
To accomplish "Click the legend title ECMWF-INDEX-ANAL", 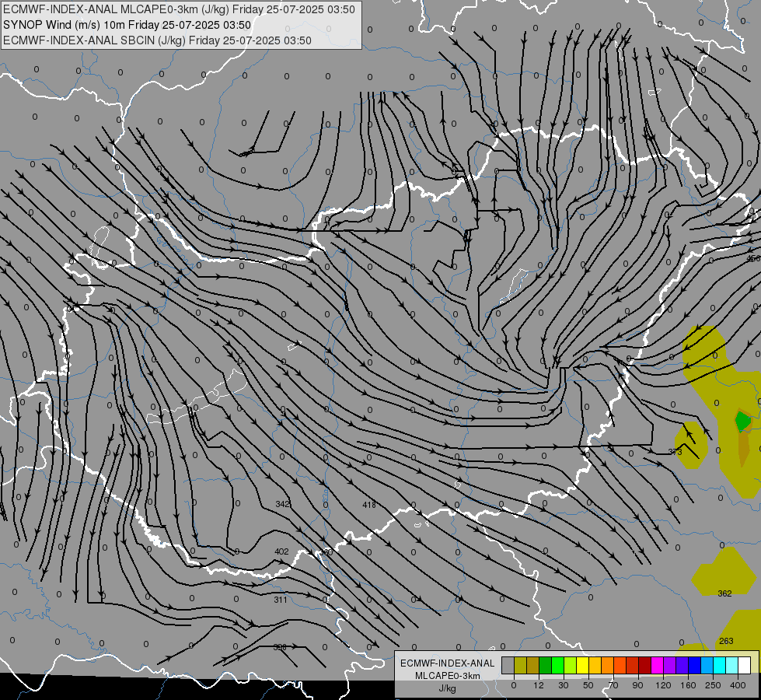I will [x=448, y=663].
